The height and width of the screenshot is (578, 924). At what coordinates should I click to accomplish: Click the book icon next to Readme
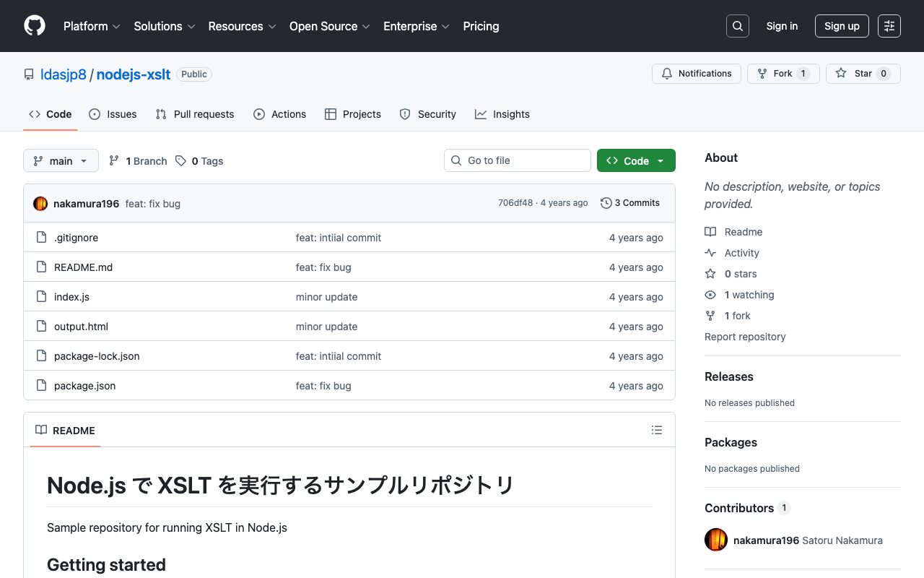[710, 231]
